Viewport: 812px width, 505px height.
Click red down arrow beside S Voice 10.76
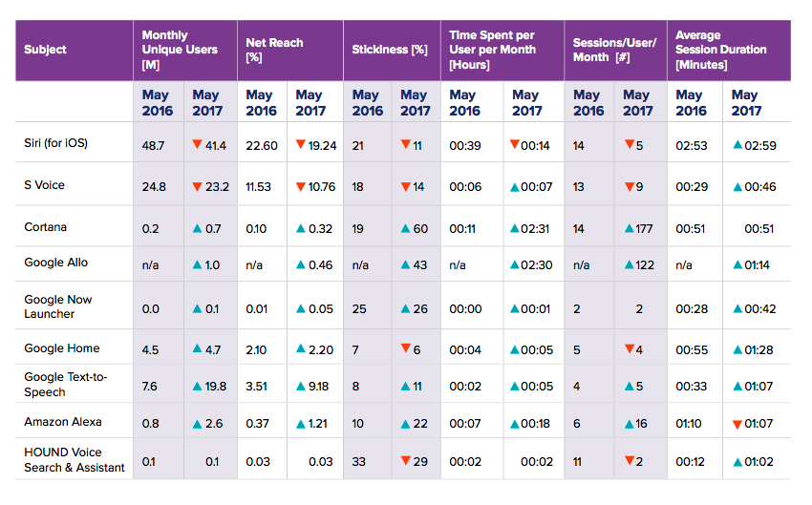[300, 186]
